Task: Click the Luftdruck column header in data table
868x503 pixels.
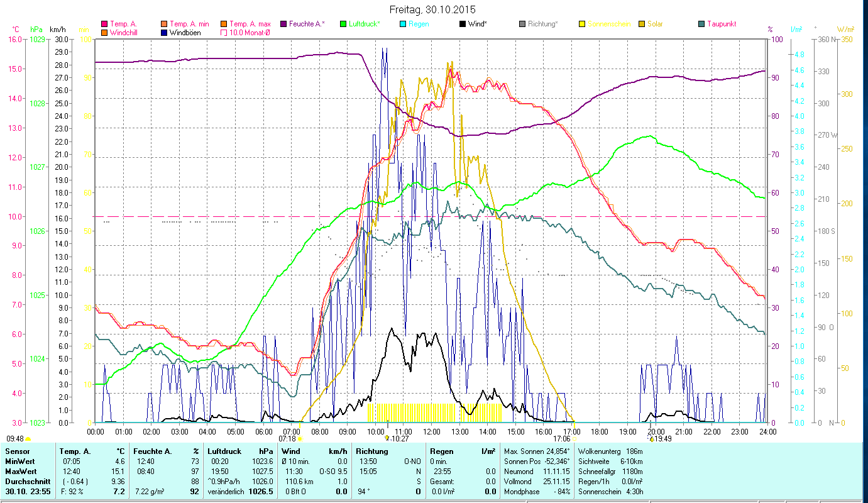Action: [223, 451]
